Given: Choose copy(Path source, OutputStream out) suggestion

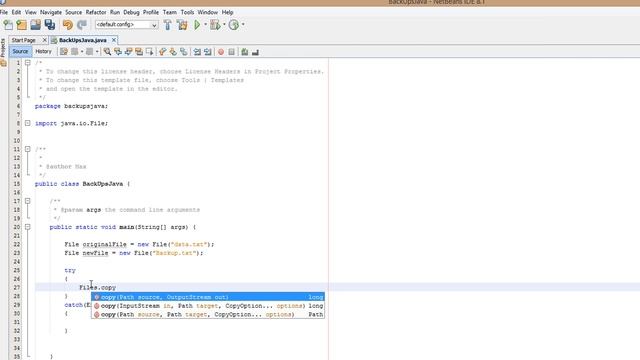Looking at the screenshot, I should 208,297.
